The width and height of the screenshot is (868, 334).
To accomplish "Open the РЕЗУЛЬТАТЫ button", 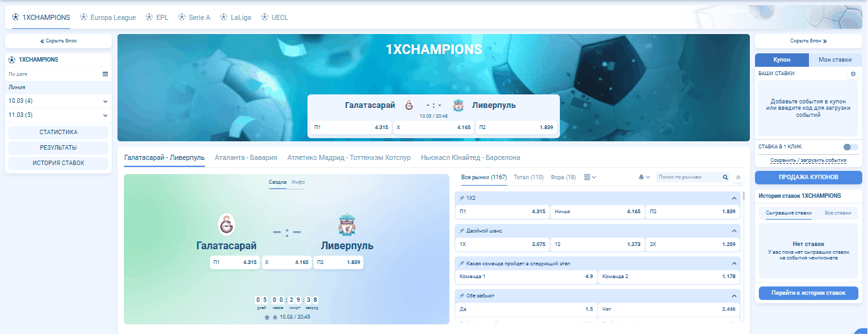I will tap(58, 148).
